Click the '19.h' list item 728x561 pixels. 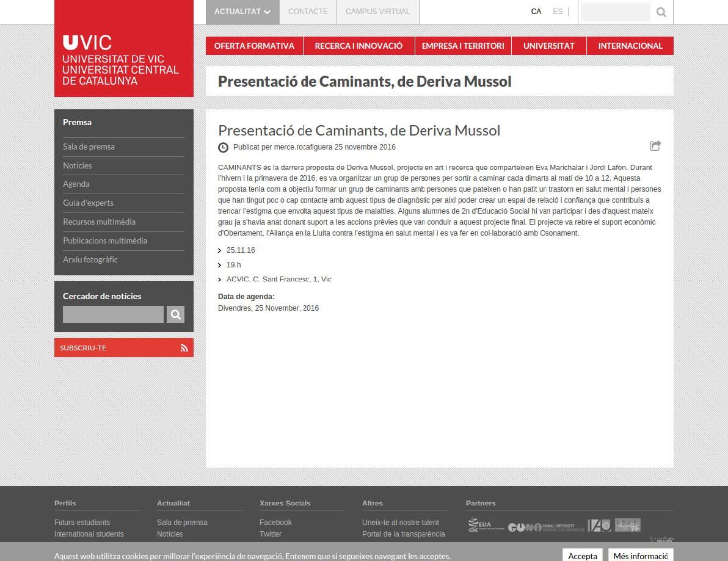(x=233, y=265)
